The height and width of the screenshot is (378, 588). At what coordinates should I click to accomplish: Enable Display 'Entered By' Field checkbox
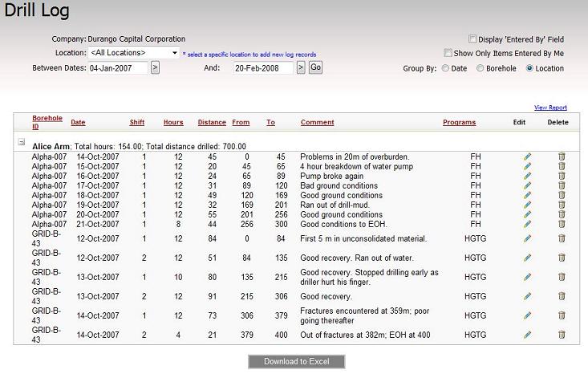coord(472,39)
